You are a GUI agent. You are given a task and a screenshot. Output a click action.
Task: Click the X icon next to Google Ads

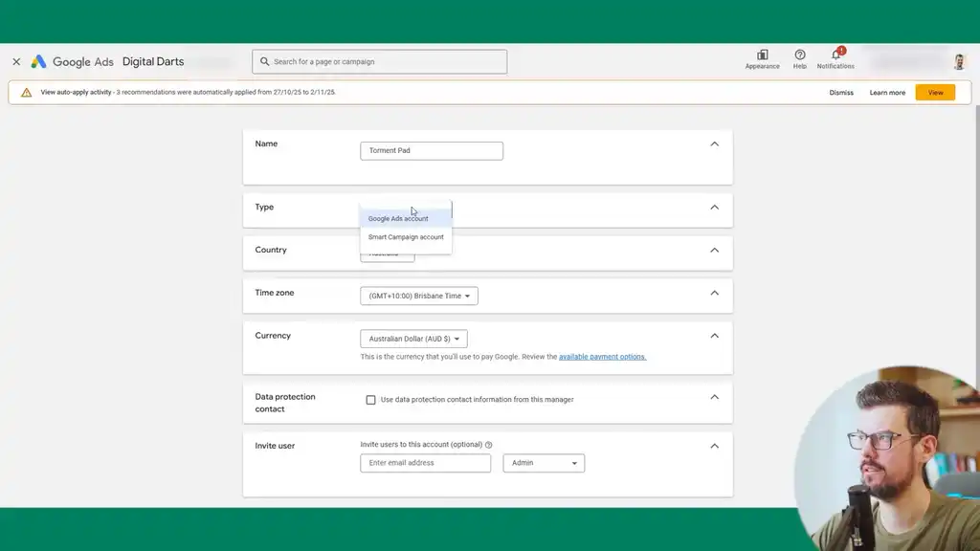click(x=15, y=60)
